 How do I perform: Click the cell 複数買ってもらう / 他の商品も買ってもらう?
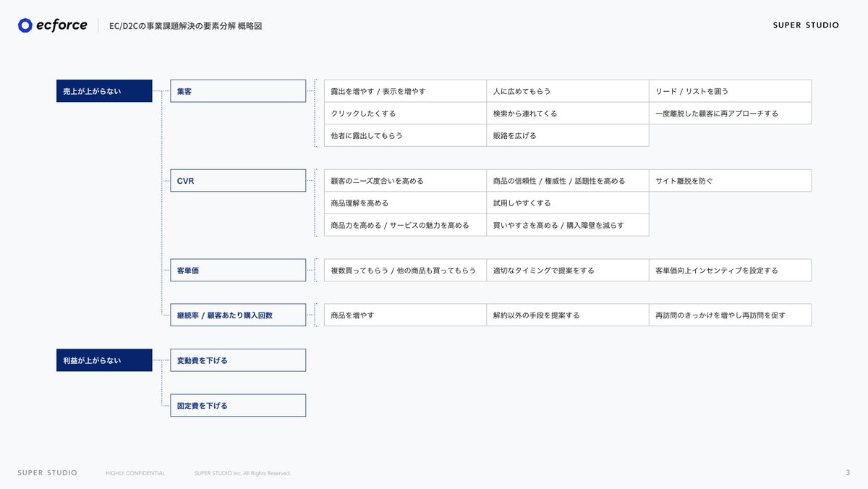tap(405, 271)
